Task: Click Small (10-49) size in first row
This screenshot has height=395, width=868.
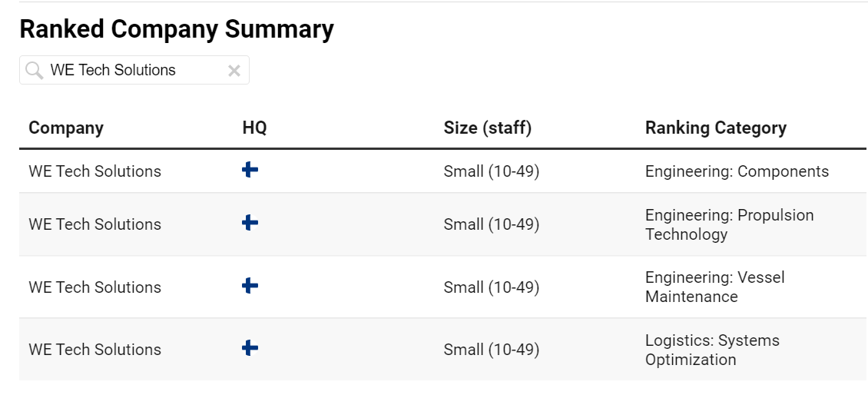Action: (x=492, y=171)
